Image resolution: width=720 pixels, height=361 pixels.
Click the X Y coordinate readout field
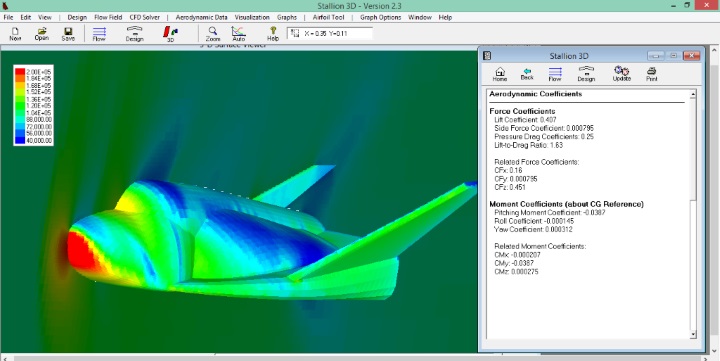click(x=330, y=34)
